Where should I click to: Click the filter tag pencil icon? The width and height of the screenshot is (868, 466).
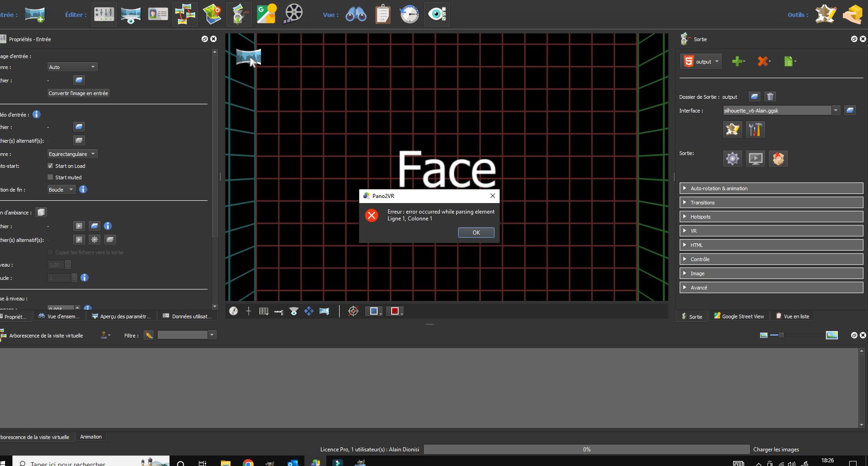tap(149, 335)
